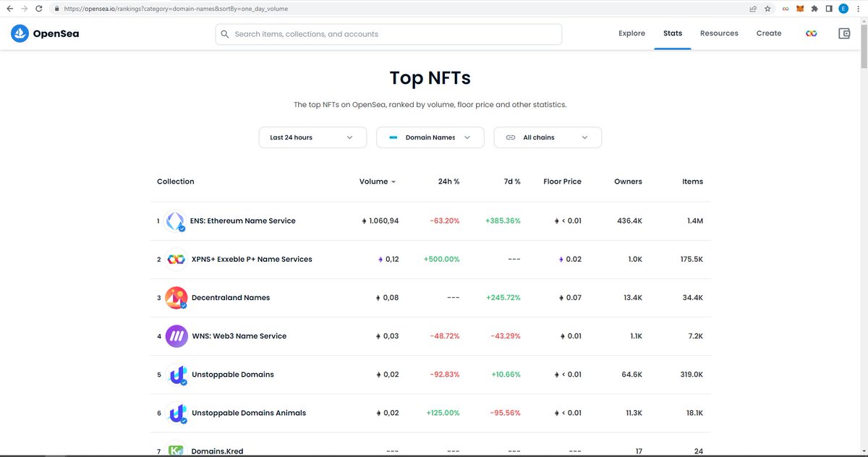
Task: Click the Unstoppable Domains Animals logo
Action: tap(176, 413)
